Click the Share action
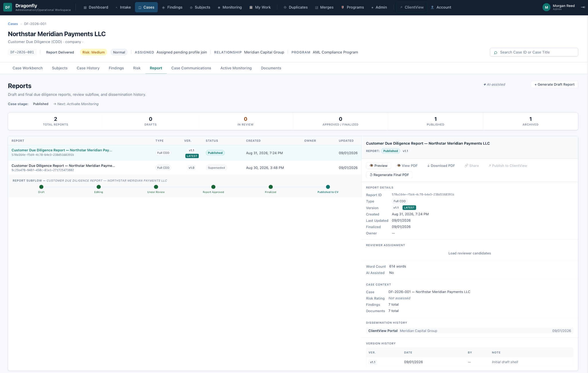 point(471,166)
